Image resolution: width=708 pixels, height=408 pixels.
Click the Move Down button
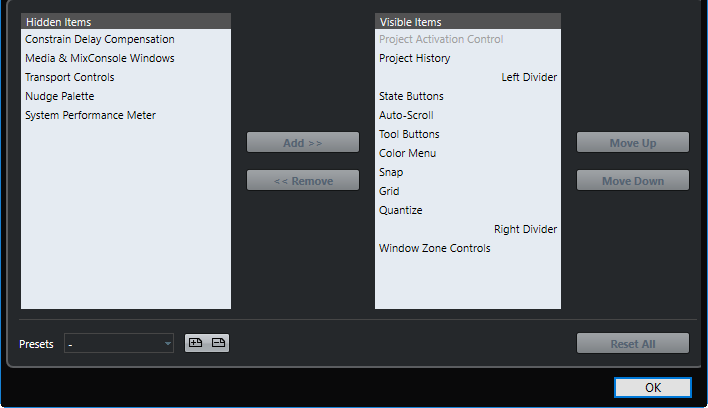coord(633,181)
